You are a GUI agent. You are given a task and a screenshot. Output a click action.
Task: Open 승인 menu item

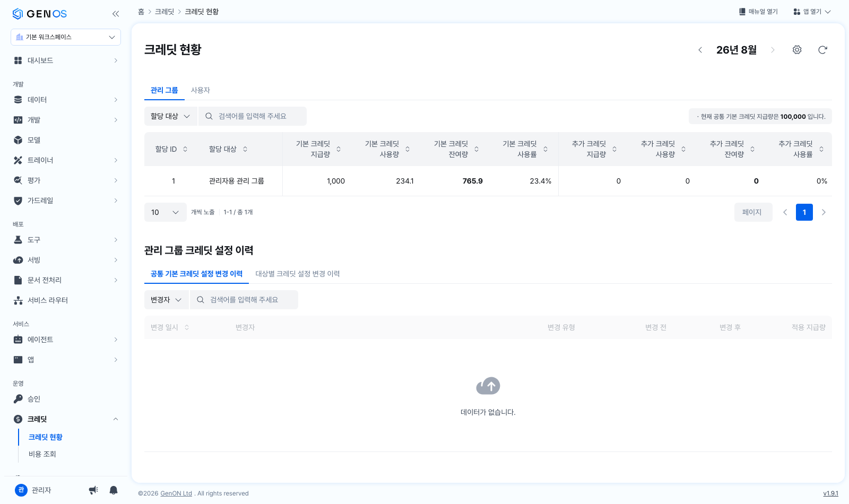point(66,399)
